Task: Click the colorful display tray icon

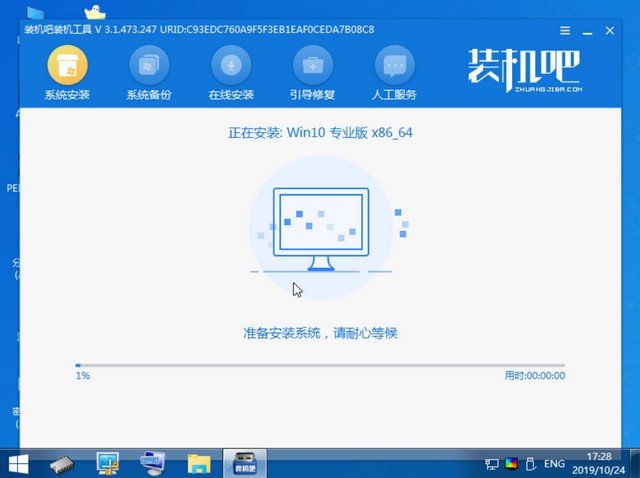Action: tap(511, 464)
